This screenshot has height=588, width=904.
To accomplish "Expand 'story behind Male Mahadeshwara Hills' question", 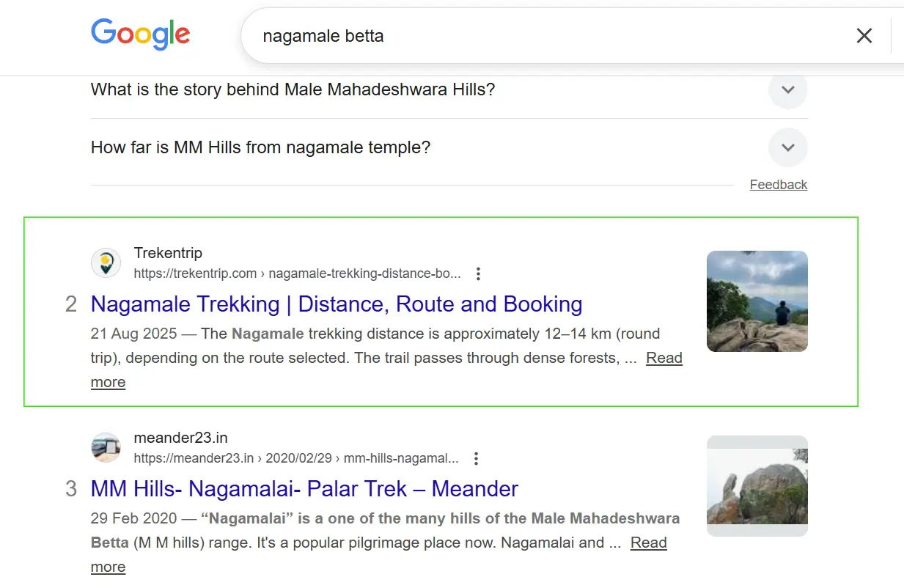I will [x=787, y=90].
